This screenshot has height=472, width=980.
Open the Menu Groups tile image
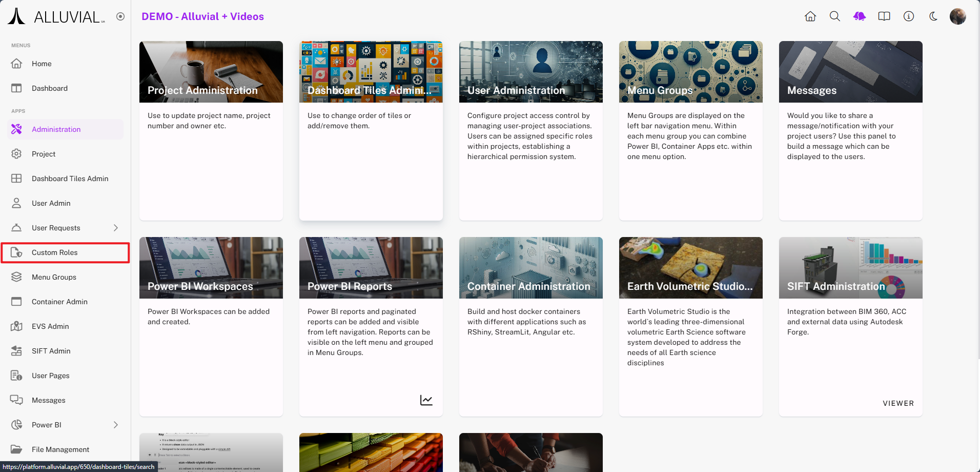[691, 72]
